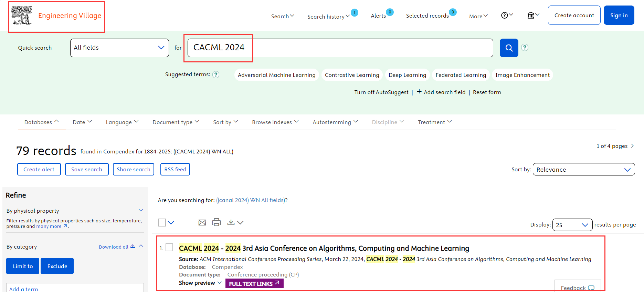Open the Sort by Relevance dropdown
Image resolution: width=644 pixels, height=292 pixels.
coord(584,169)
